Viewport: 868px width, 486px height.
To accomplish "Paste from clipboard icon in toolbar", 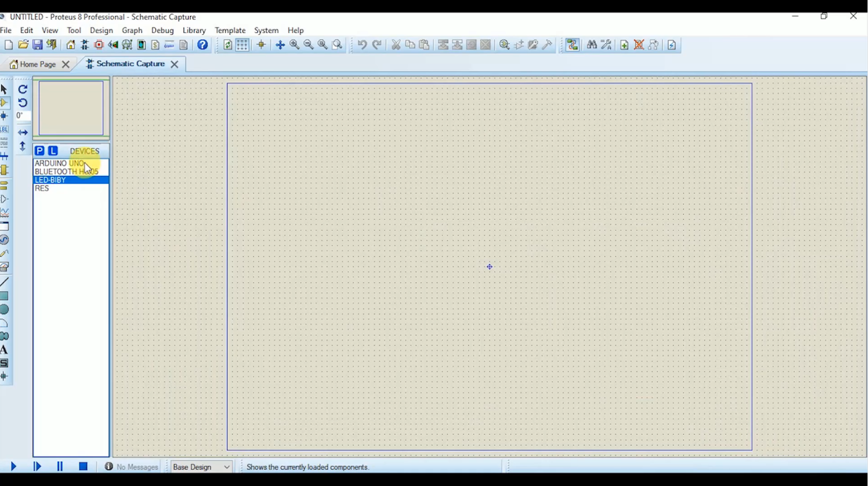I will tap(424, 45).
